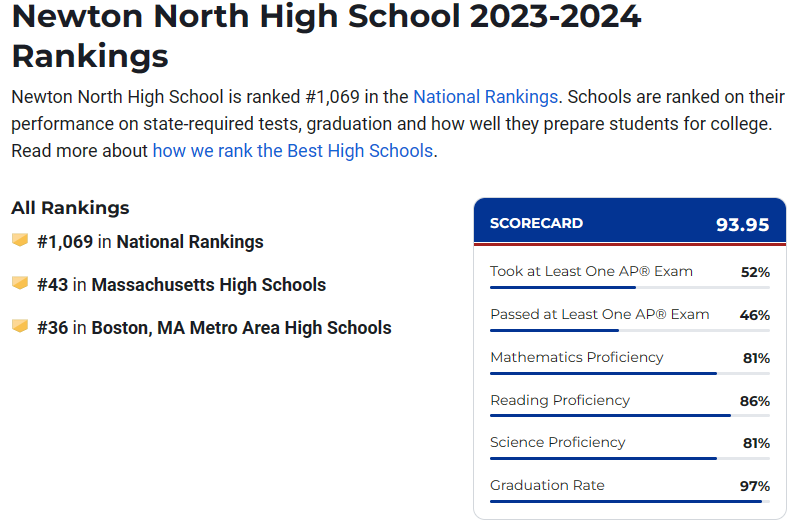Image resolution: width=788 pixels, height=525 pixels.
Task: Click the badge icon beside Boston Metro Area
Action: 20,326
